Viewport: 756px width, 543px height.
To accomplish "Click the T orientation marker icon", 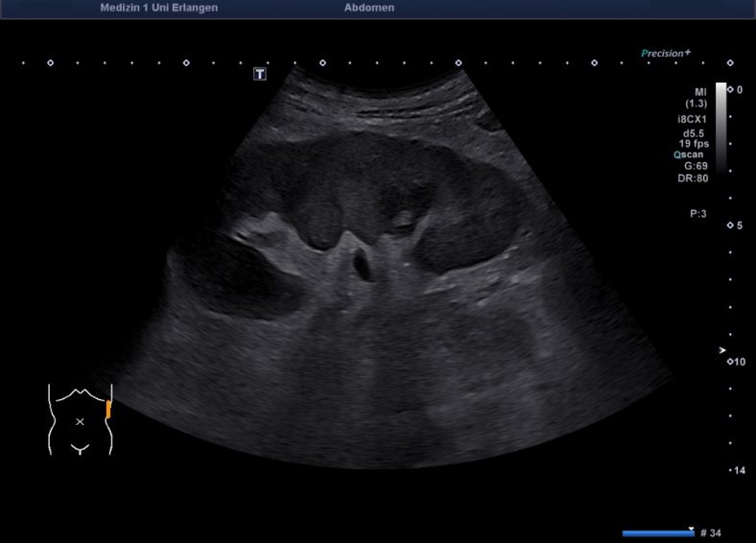I will pos(260,73).
